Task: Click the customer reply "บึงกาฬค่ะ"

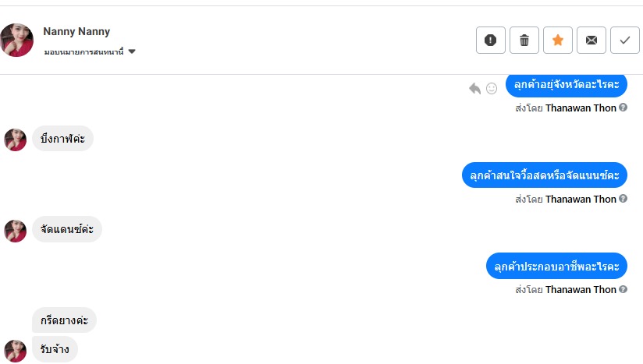Action: [62, 140]
